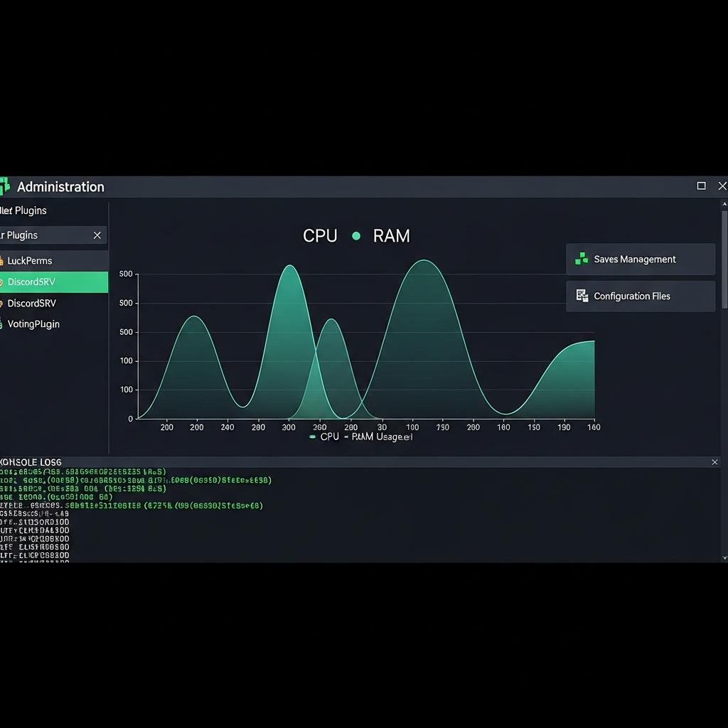This screenshot has width=728, height=728.
Task: Click the console's scroll-down arrow
Action: coord(724,558)
